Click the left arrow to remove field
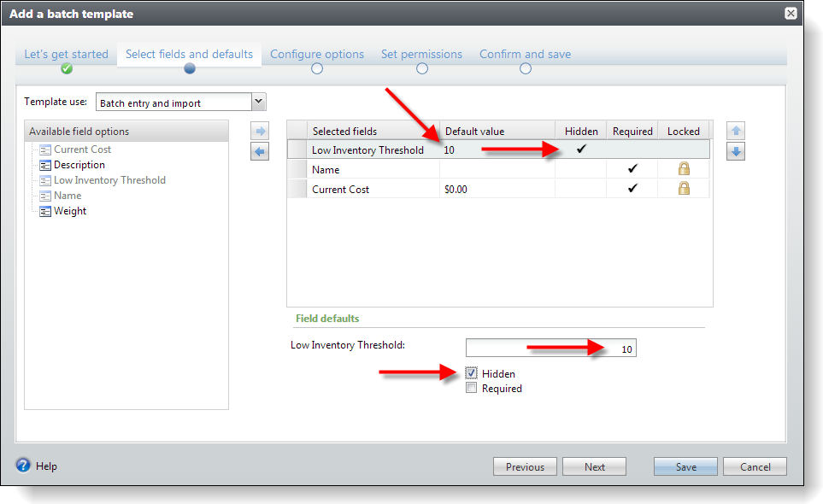 tap(260, 151)
